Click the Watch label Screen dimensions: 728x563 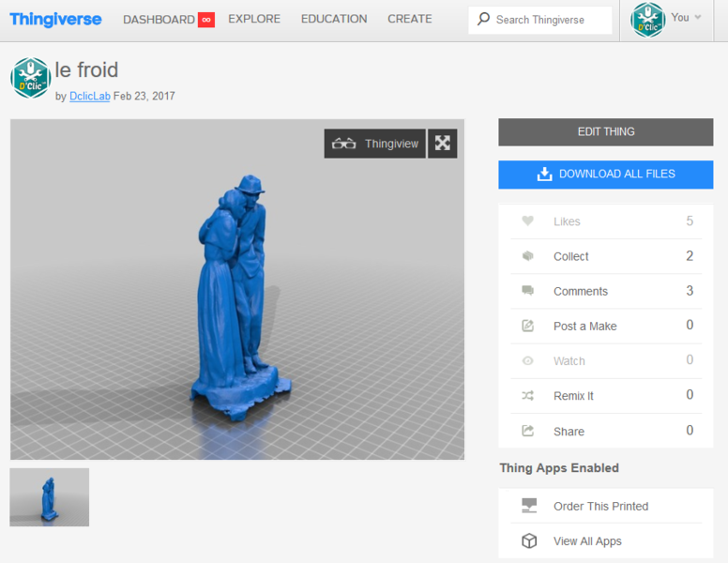[569, 361]
